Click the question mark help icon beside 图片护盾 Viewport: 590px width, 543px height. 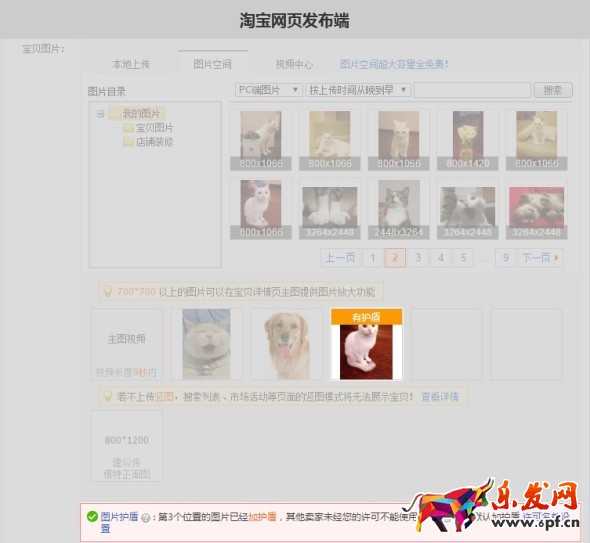[145, 517]
